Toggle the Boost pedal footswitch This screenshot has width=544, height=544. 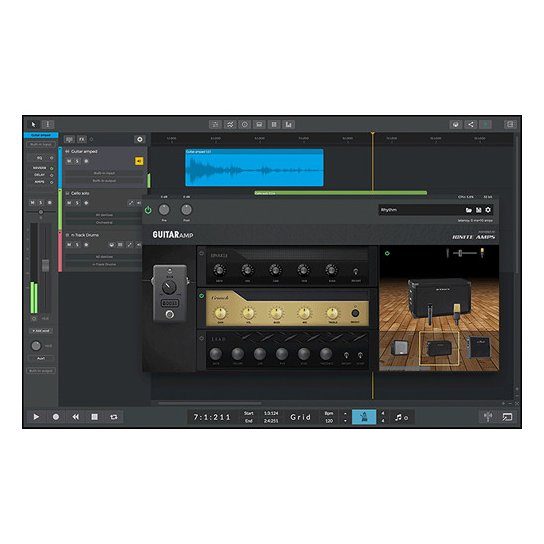coord(170,314)
